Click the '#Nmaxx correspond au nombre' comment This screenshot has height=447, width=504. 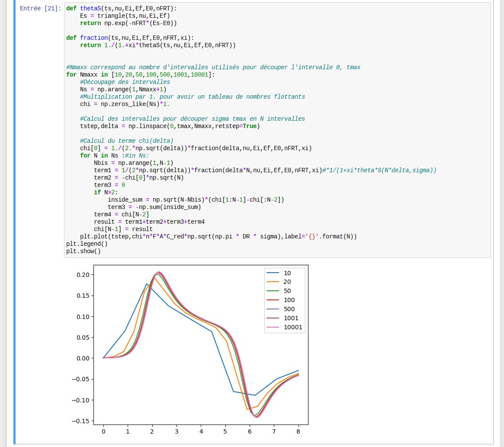tap(213, 67)
